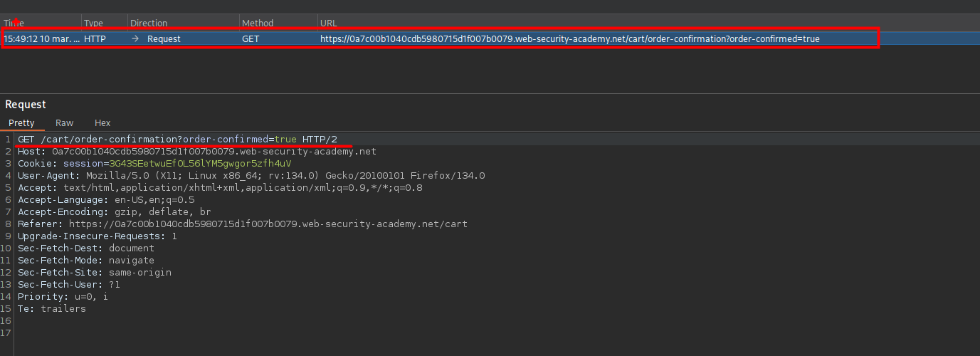
Task: Click the Te: trailers header line
Action: click(x=51, y=309)
